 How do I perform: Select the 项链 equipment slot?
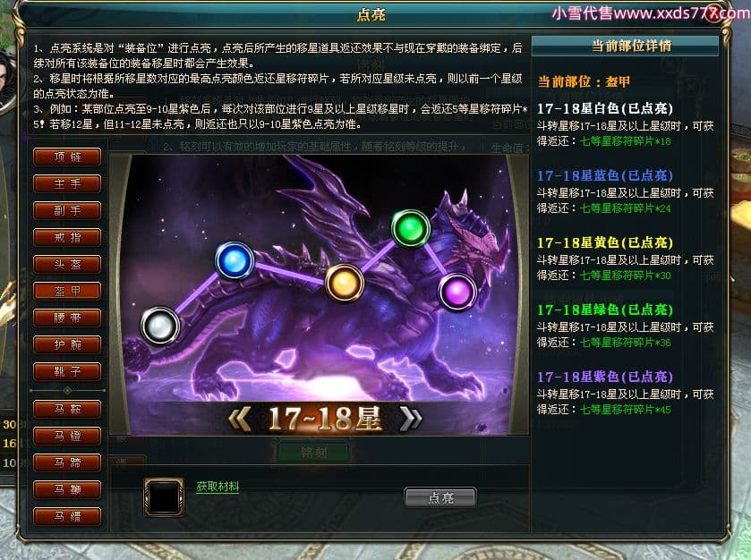click(x=67, y=157)
